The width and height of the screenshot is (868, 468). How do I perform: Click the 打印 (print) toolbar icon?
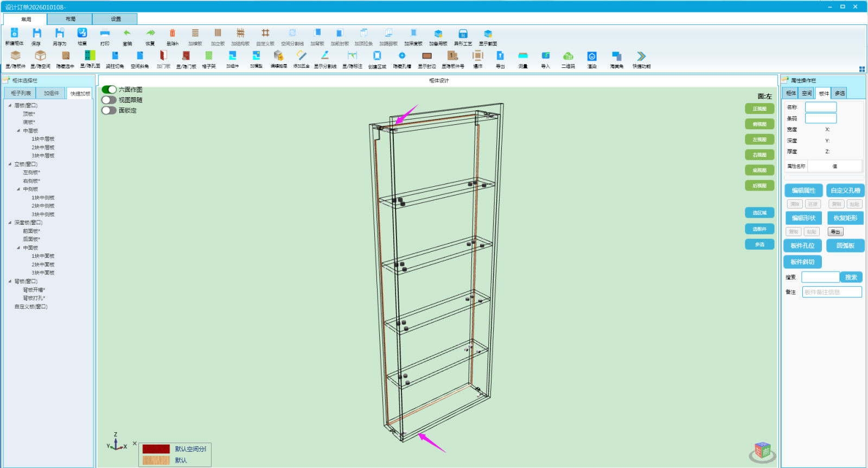pos(105,33)
